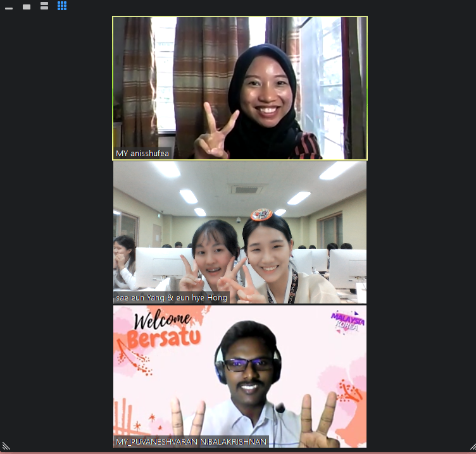
Task: Click the 'MY_PUVANESHVARAN N.BALAKRISHNAN' name label
Action: tap(191, 441)
